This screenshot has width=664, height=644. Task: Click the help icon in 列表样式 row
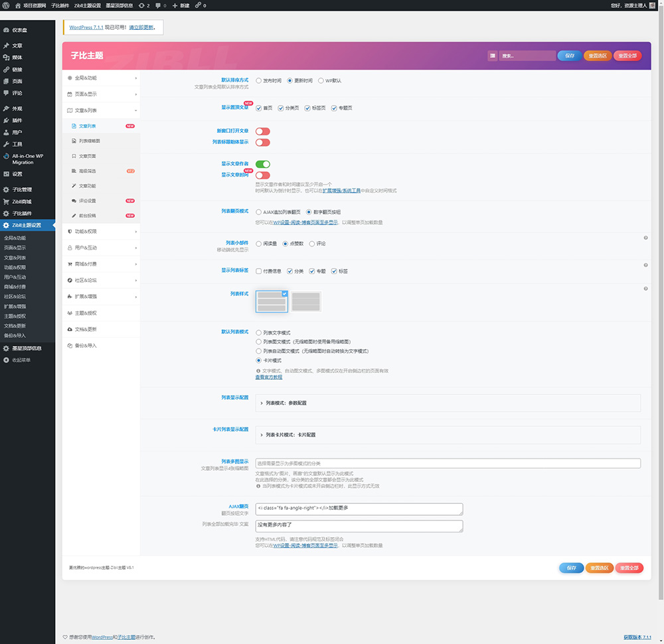tap(645, 288)
